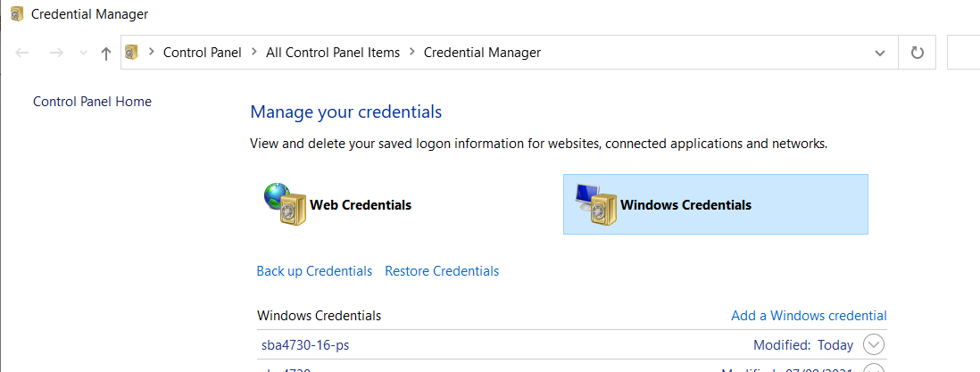Select Credential Manager breadcrumb in address bar
The image size is (980, 372).
482,53
